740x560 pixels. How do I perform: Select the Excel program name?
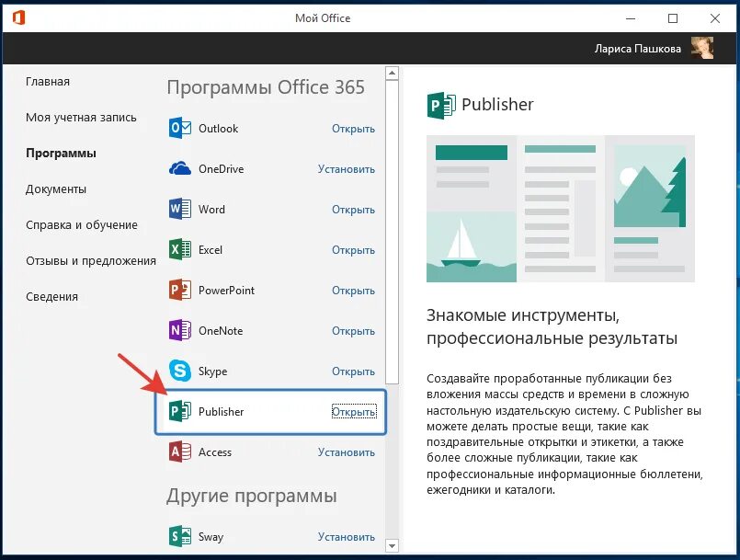[210, 250]
